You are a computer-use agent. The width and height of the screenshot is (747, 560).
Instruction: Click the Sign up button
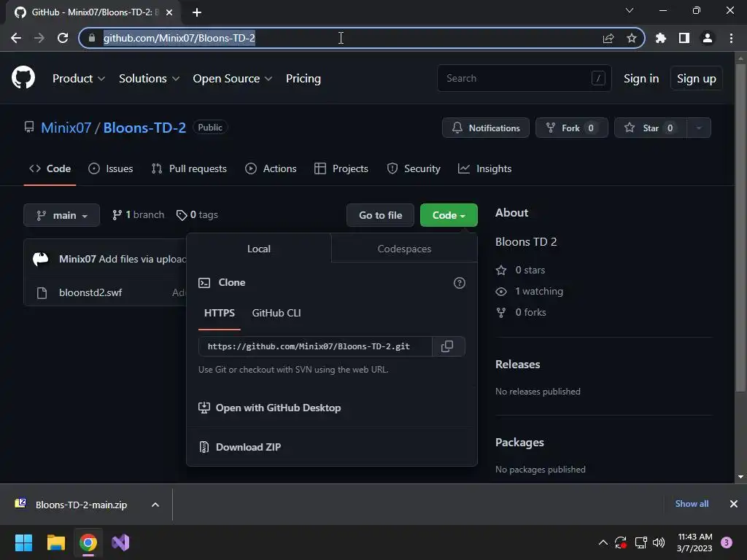pyautogui.click(x=696, y=79)
